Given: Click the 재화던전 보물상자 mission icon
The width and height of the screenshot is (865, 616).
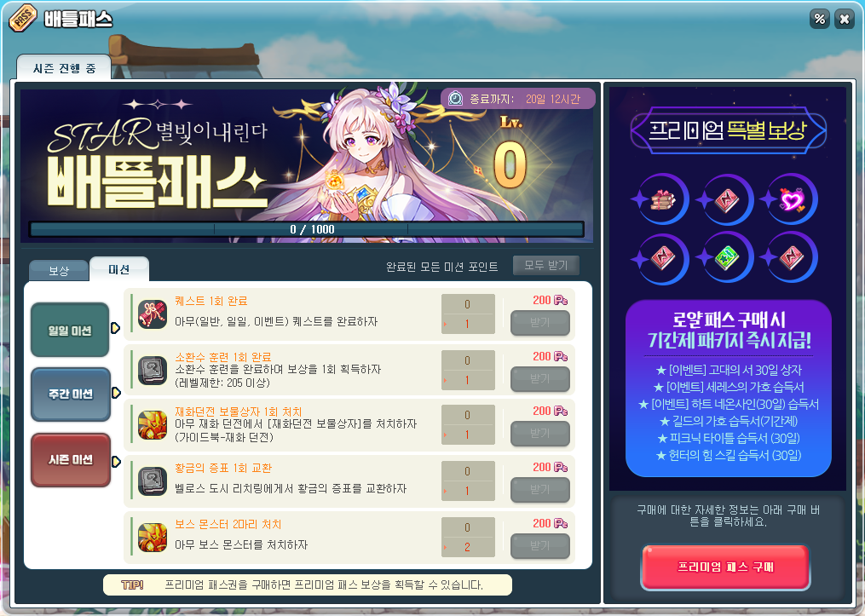Looking at the screenshot, I should [x=153, y=425].
